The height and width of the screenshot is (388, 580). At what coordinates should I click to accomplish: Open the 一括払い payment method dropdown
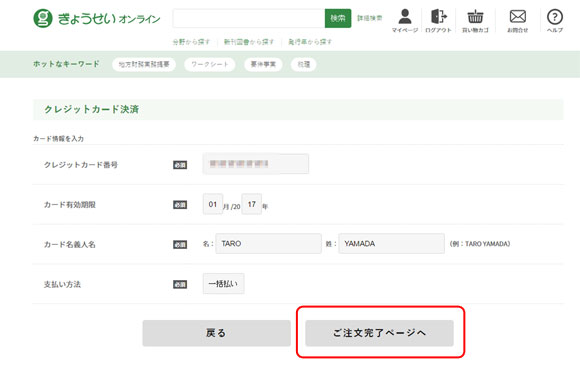(x=223, y=284)
